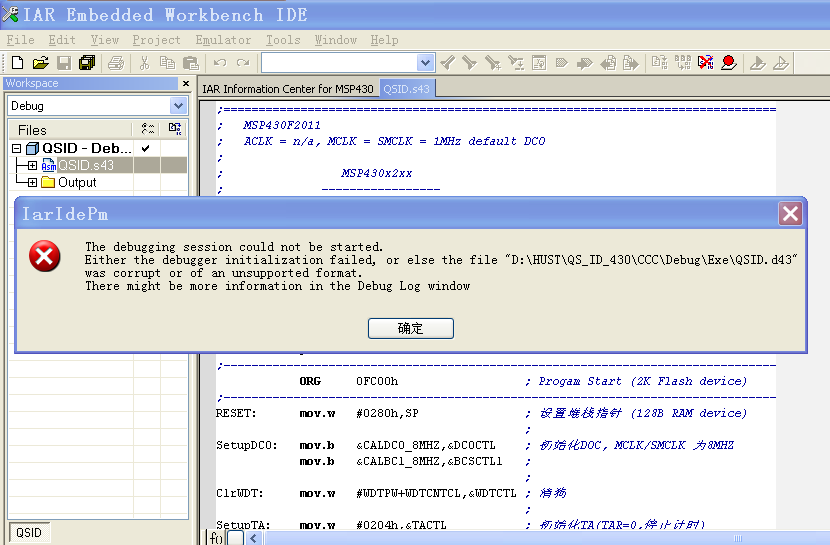830x545 pixels.
Task: Click the Find Next icon
Action: pos(470,63)
